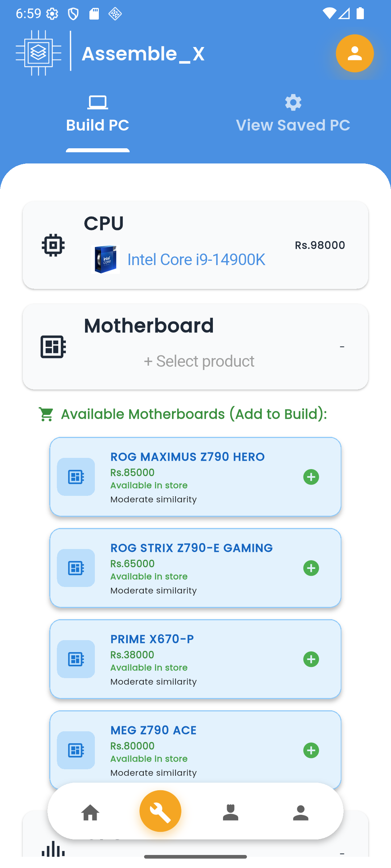Screen dimensions: 391x868
Task: Tap the orange profile avatar button
Action: pos(354,54)
